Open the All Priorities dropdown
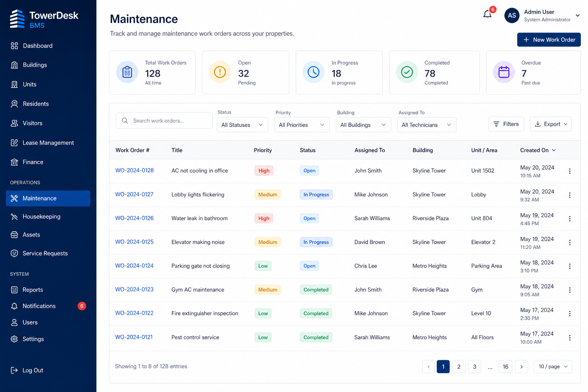The width and height of the screenshot is (588, 392). tap(302, 125)
